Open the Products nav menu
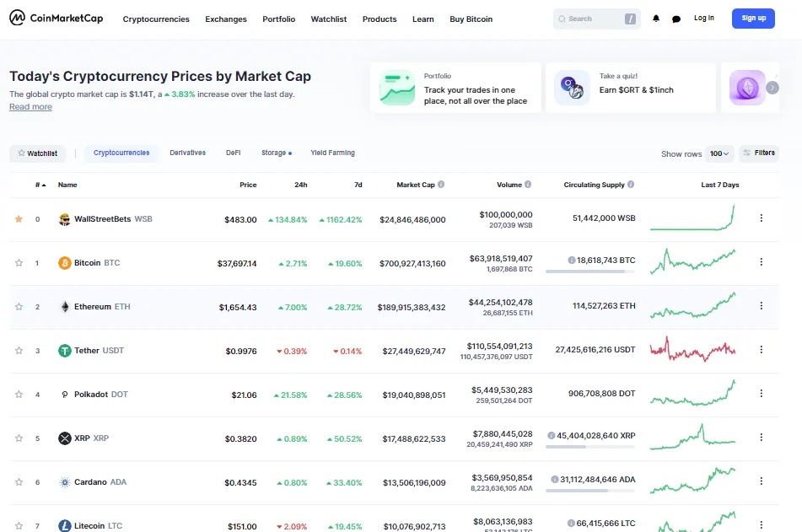 click(x=379, y=19)
